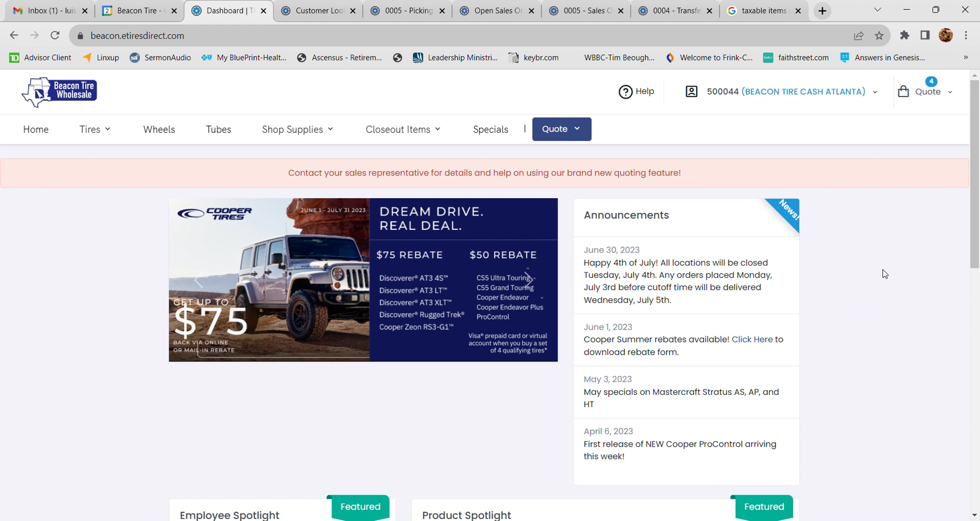Open the Quote shopping bag icon
The height and width of the screenshot is (521, 980).
(903, 91)
